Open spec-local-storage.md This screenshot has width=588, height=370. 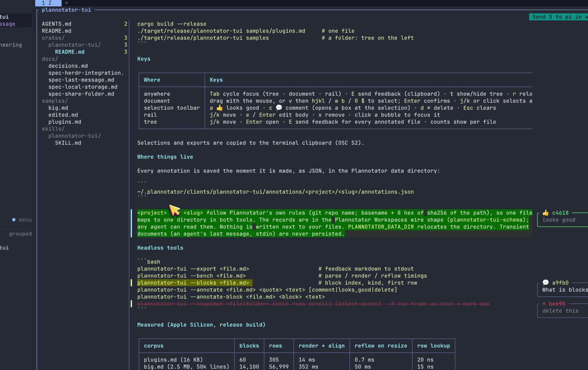click(83, 87)
